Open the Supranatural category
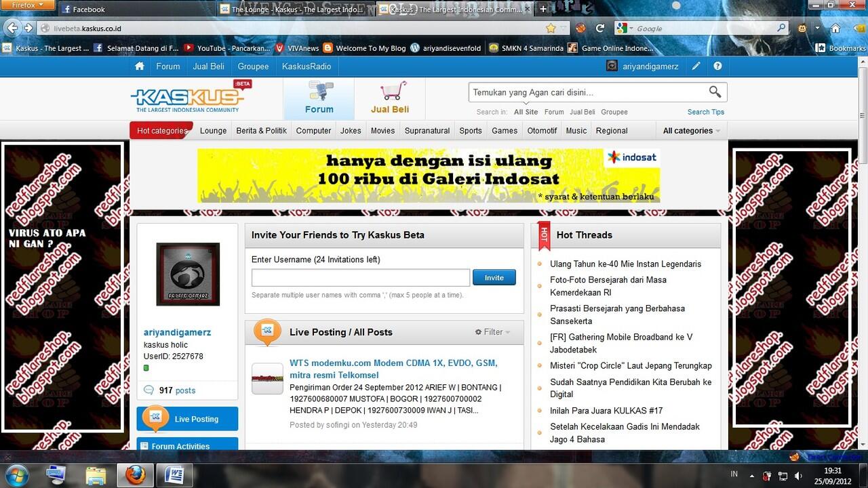 point(427,131)
